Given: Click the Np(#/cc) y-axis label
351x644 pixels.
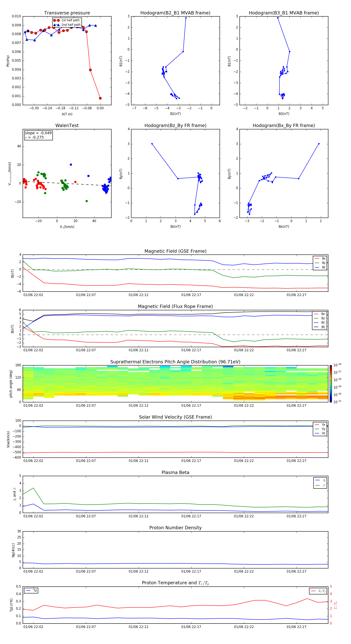Looking at the screenshot, I should 13,550.
